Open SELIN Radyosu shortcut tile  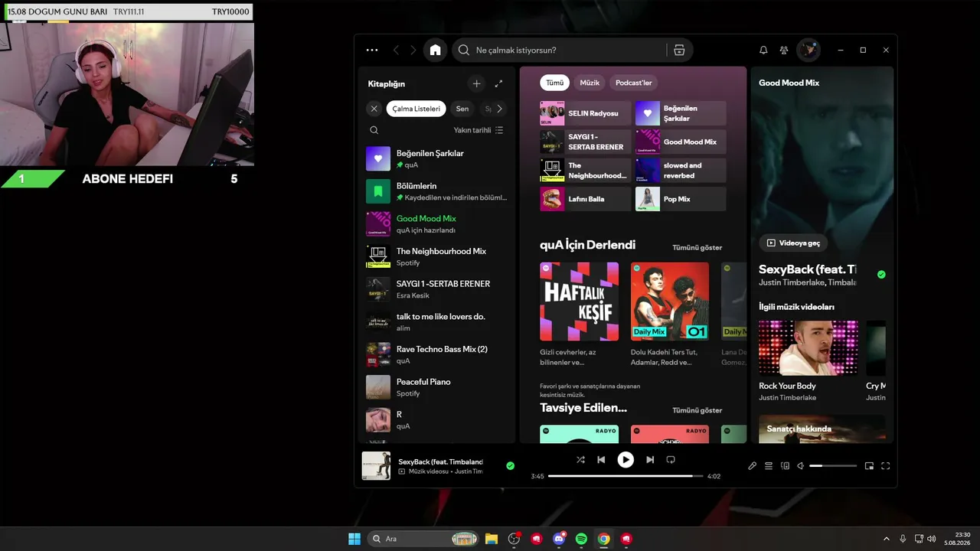coord(586,113)
